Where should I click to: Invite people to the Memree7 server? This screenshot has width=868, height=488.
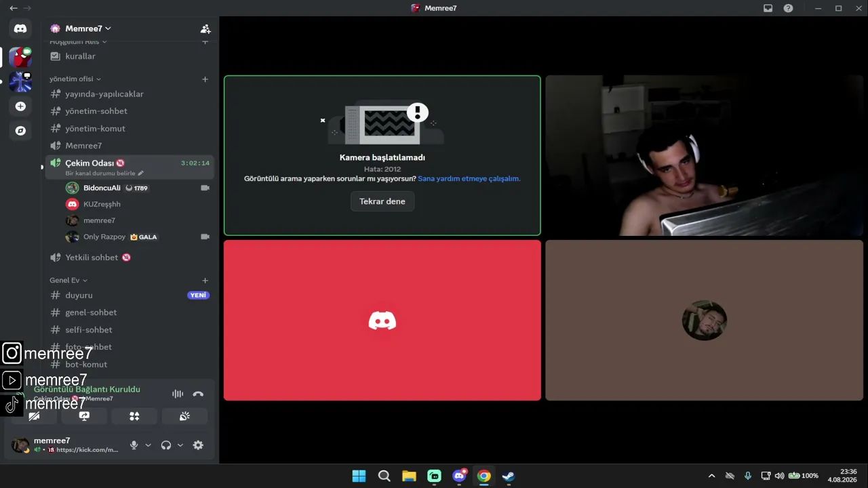205,28
